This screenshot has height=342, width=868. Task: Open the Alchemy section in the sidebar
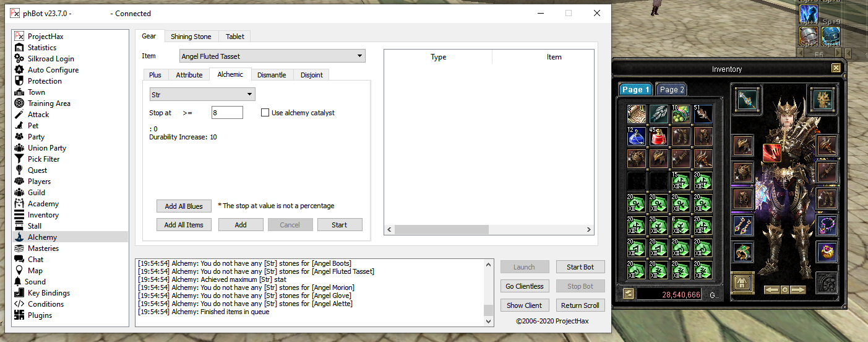42,237
